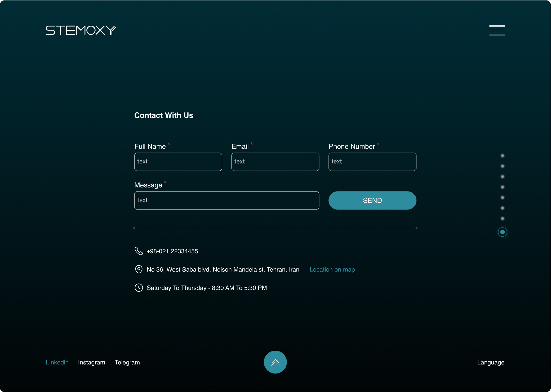Click the phone handset icon
This screenshot has width=551, height=392.
(x=139, y=251)
